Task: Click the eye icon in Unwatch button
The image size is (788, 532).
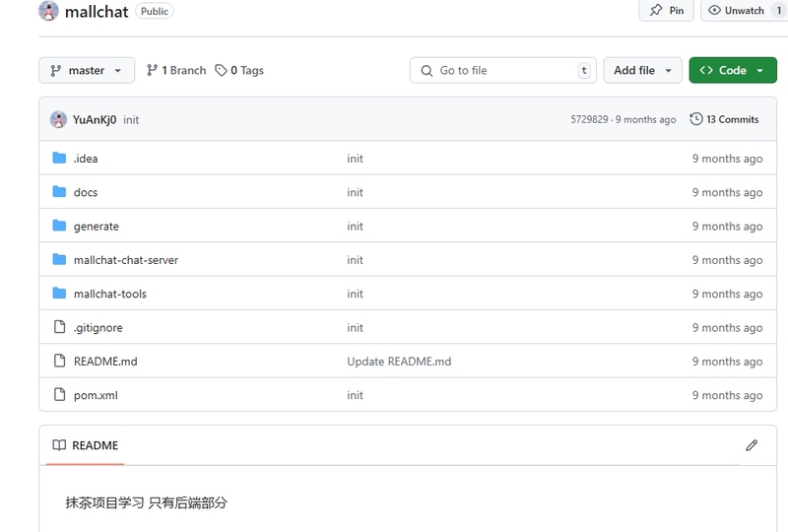Action: 714,10
